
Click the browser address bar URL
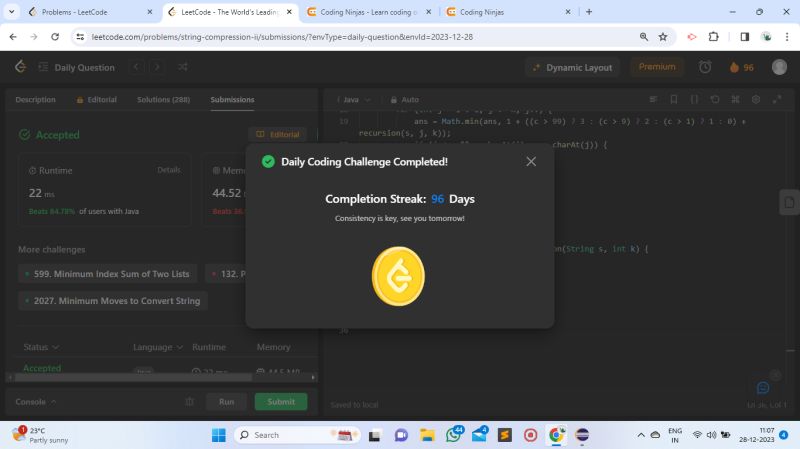[282, 37]
